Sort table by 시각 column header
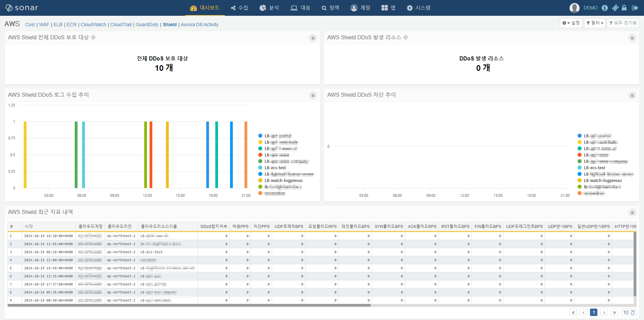 [49, 227]
